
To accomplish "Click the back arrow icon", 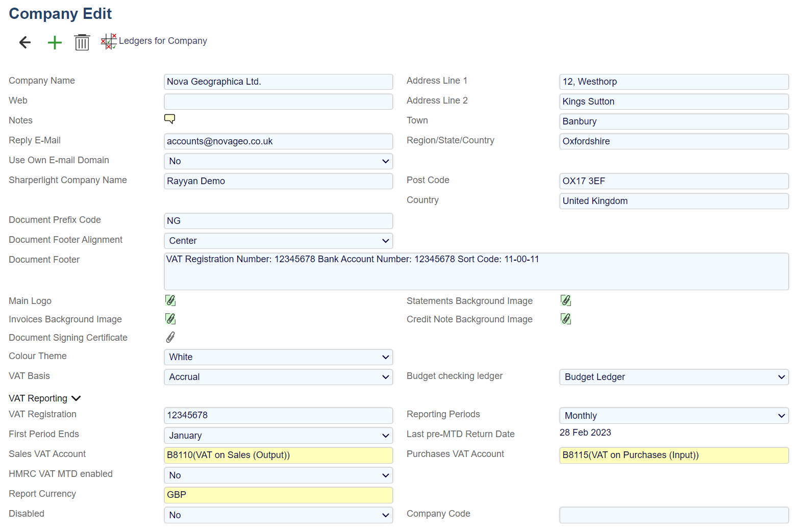I will [25, 42].
